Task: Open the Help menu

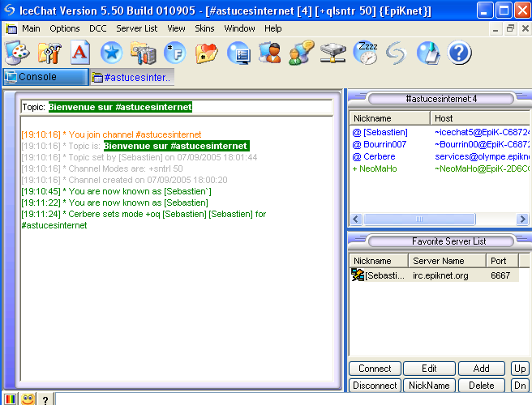Action: click(273, 28)
